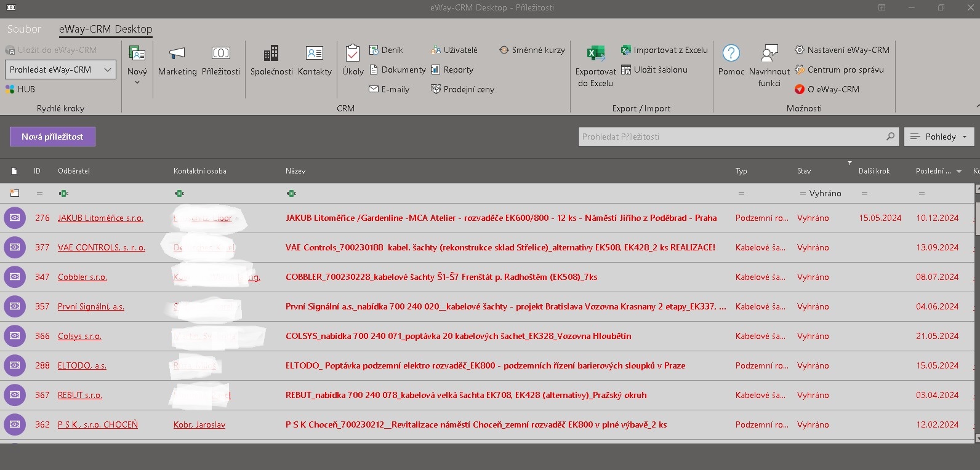Screen dimensions: 980x470
Task: Open the E-maily list
Action: pyautogui.click(x=389, y=89)
